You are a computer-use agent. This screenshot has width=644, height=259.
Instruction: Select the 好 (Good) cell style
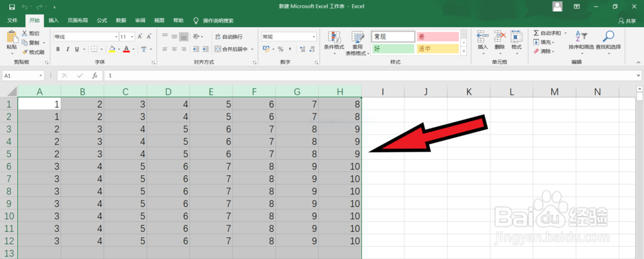[393, 49]
